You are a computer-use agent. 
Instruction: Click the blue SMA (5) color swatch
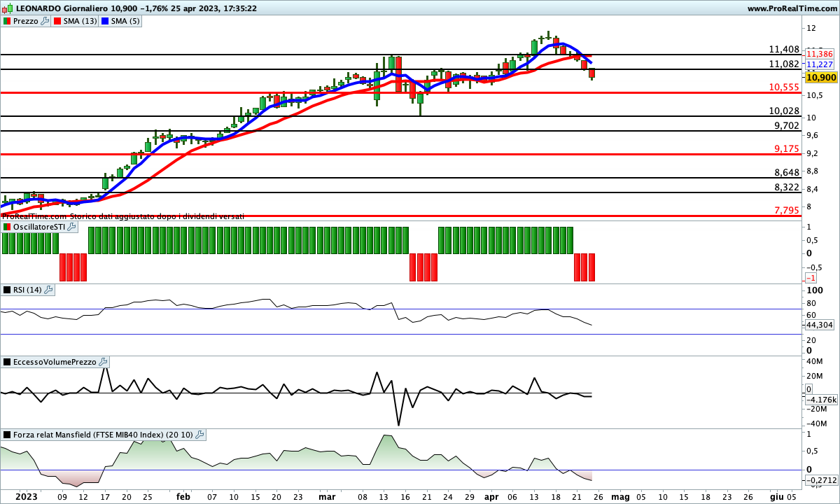tap(106, 21)
